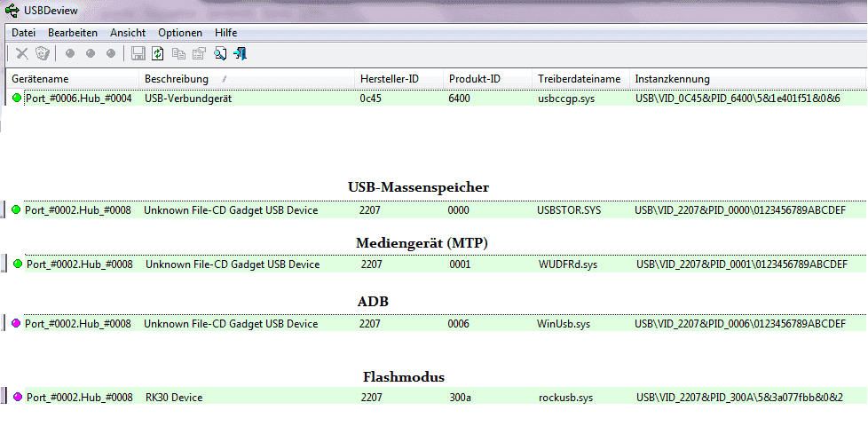Screen dimensions: 868x434
Task: Click green status dot of Port_#0006.Hub_#0004
Action: pos(17,98)
